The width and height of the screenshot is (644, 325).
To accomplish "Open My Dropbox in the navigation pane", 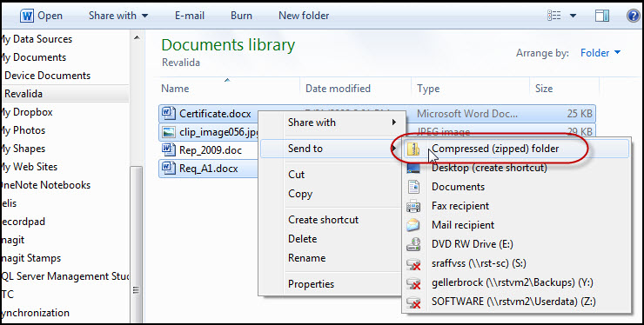I will (x=27, y=112).
